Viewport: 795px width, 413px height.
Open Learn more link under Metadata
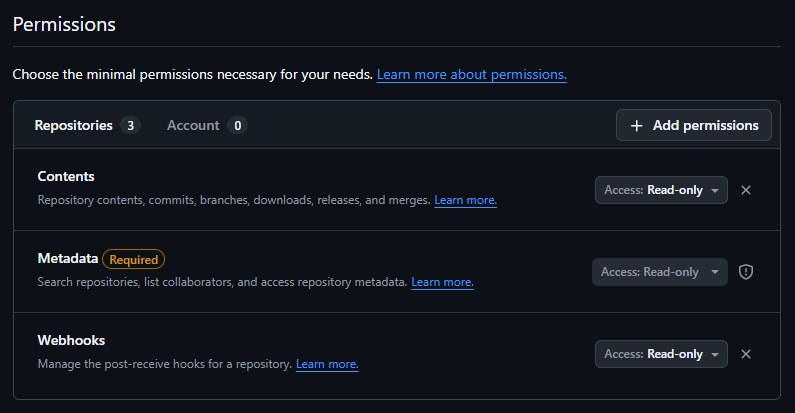[442, 282]
